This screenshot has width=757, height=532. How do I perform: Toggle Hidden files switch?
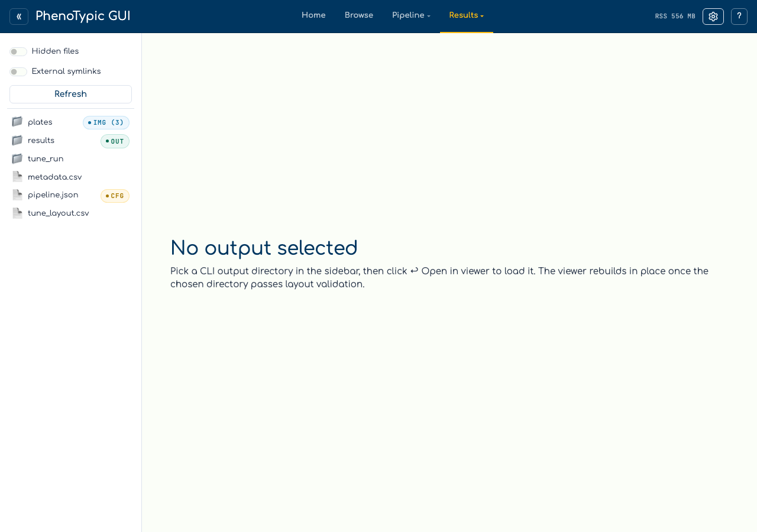[x=18, y=51]
